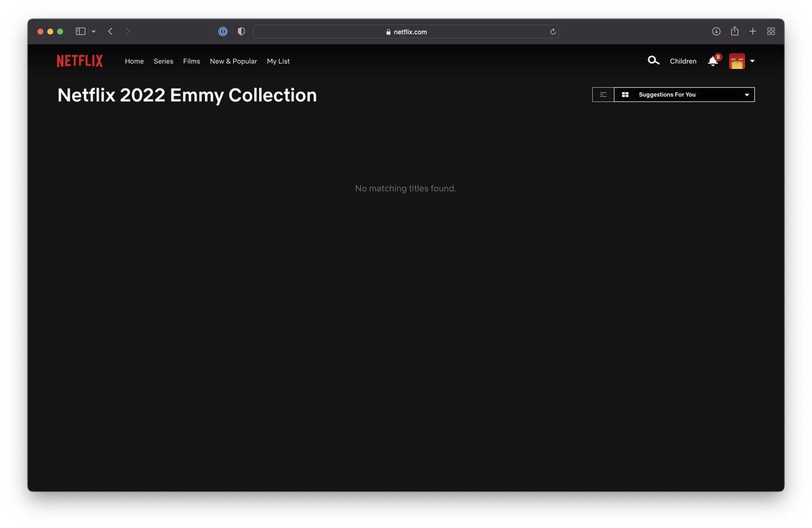Go back to previous page in Safari
The width and height of the screenshot is (812, 528).
[110, 31]
